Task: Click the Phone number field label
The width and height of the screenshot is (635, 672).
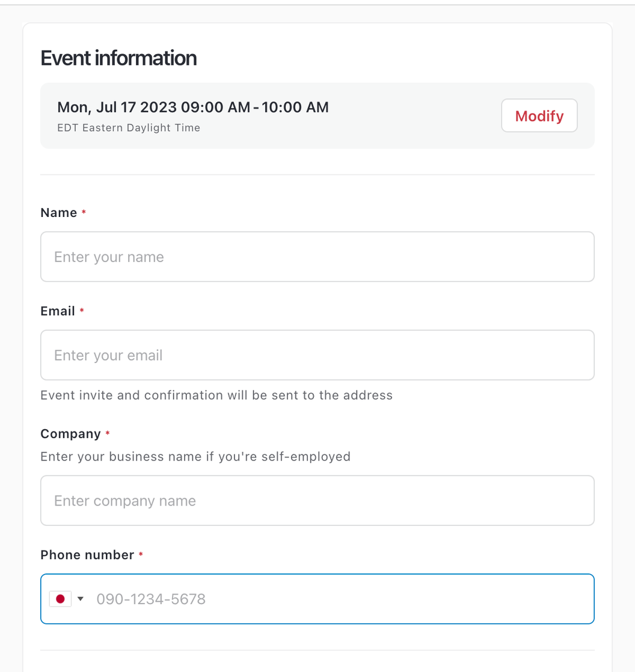Action: (x=87, y=555)
